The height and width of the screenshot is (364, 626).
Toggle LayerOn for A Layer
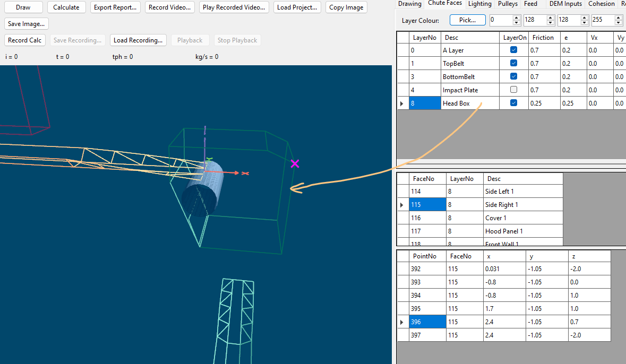[x=513, y=50]
